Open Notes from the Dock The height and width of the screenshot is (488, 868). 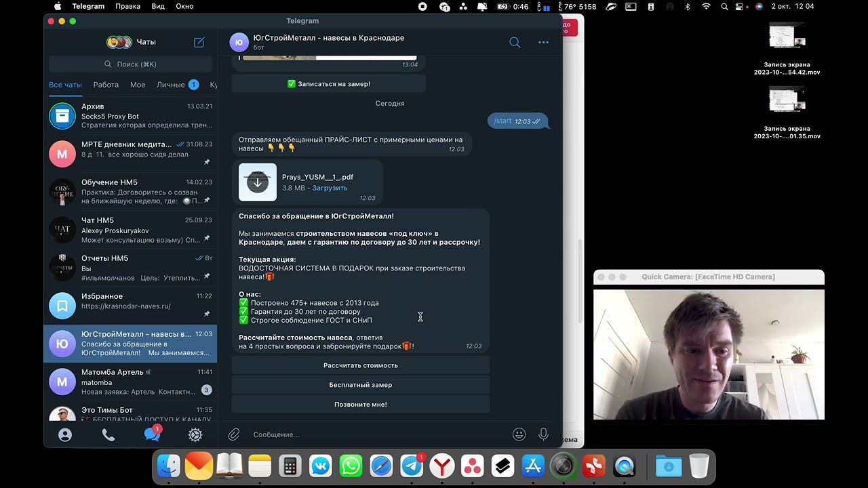point(260,466)
